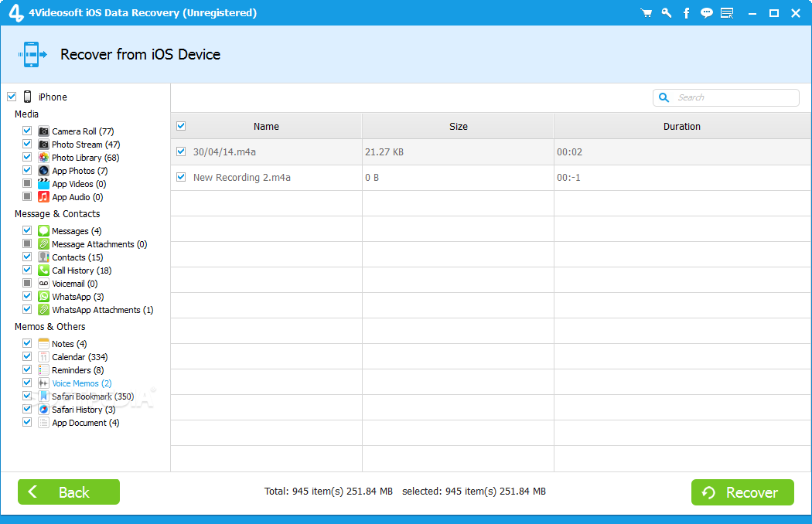Viewport: 812px width, 524px height.
Task: Uncheck the iPhone root checkbox
Action: tap(12, 97)
